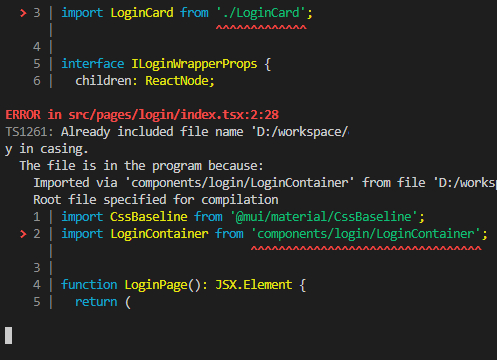Screen dimensions: 497x360
Task: Click the red arrow marker beside line 3
Action: click(23, 13)
